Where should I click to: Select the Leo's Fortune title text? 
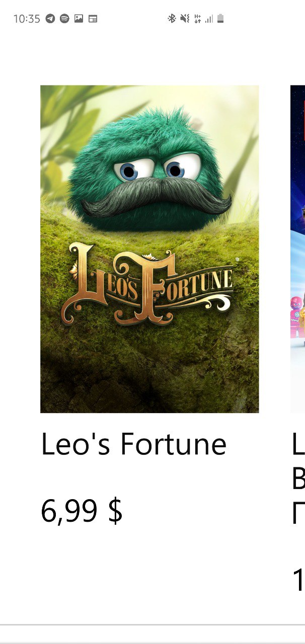(133, 444)
